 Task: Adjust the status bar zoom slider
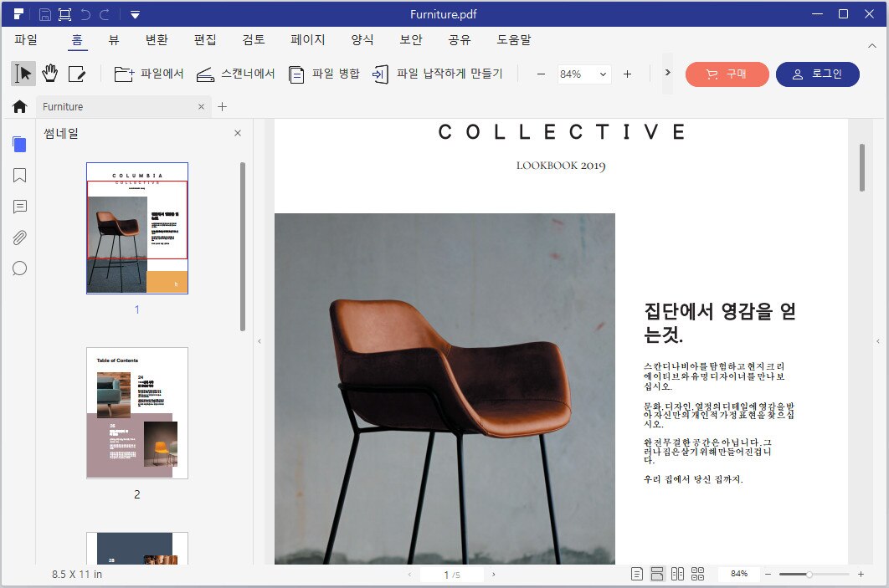click(x=814, y=575)
